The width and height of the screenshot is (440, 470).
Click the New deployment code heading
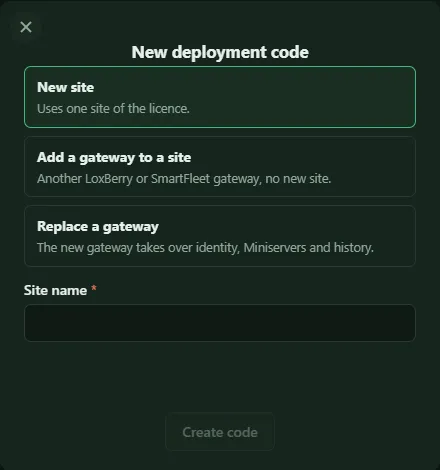click(x=220, y=52)
